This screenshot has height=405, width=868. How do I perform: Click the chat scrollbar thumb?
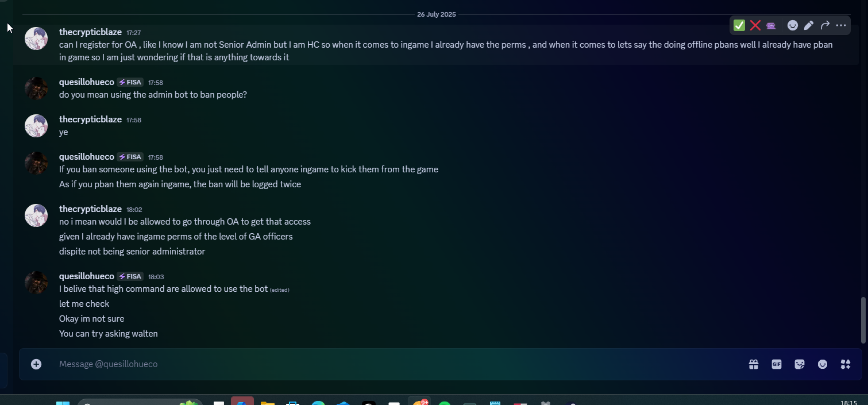pos(863,319)
